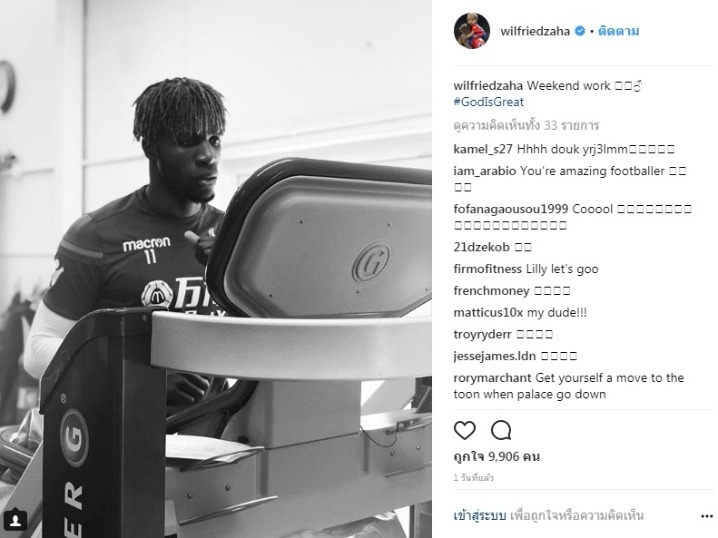This screenshot has width=718, height=538.
Task: Visit iam_arabio's profile from comments
Action: (x=484, y=171)
